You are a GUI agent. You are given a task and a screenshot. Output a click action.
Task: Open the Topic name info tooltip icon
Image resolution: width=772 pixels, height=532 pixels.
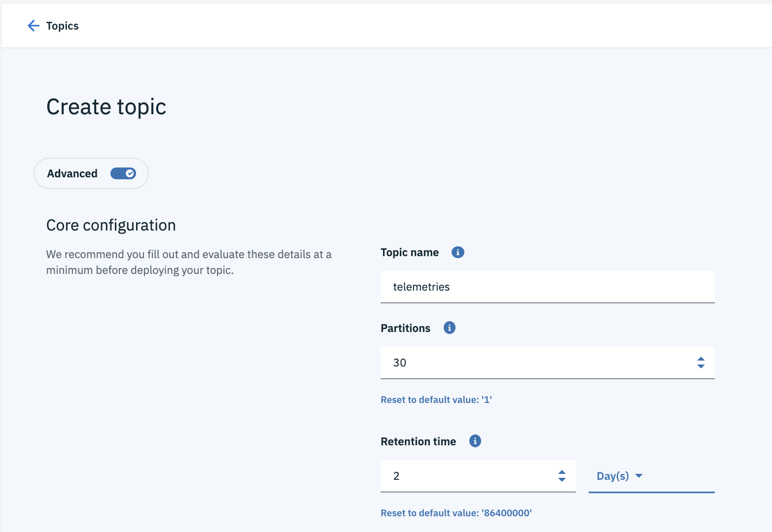pos(457,252)
